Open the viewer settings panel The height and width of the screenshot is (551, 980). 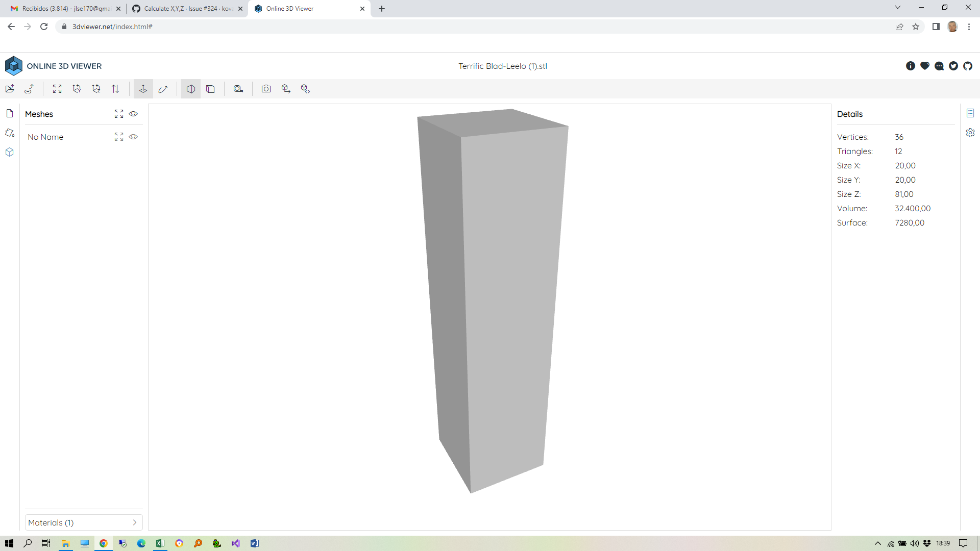(x=971, y=133)
